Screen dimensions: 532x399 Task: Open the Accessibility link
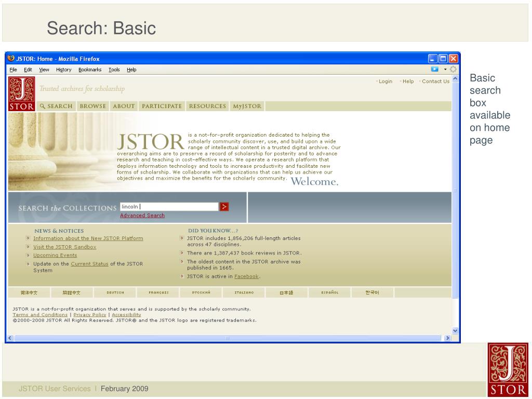click(x=127, y=315)
